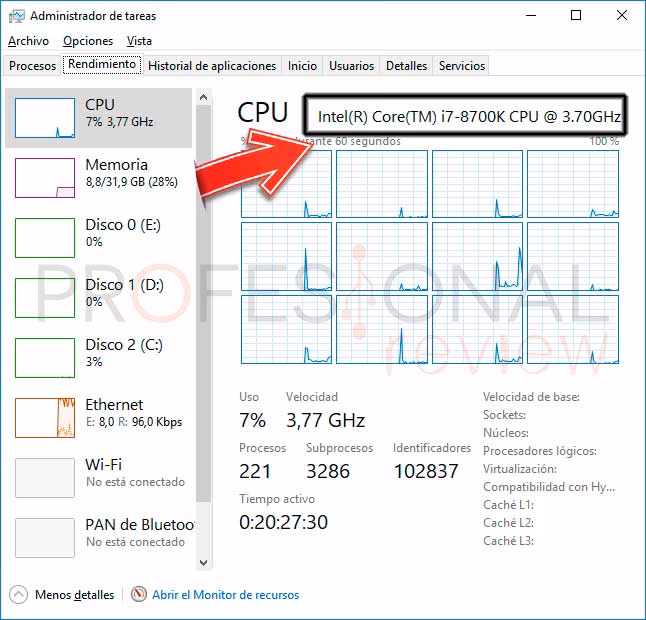Click the "Núcleos:" label

pos(506,433)
